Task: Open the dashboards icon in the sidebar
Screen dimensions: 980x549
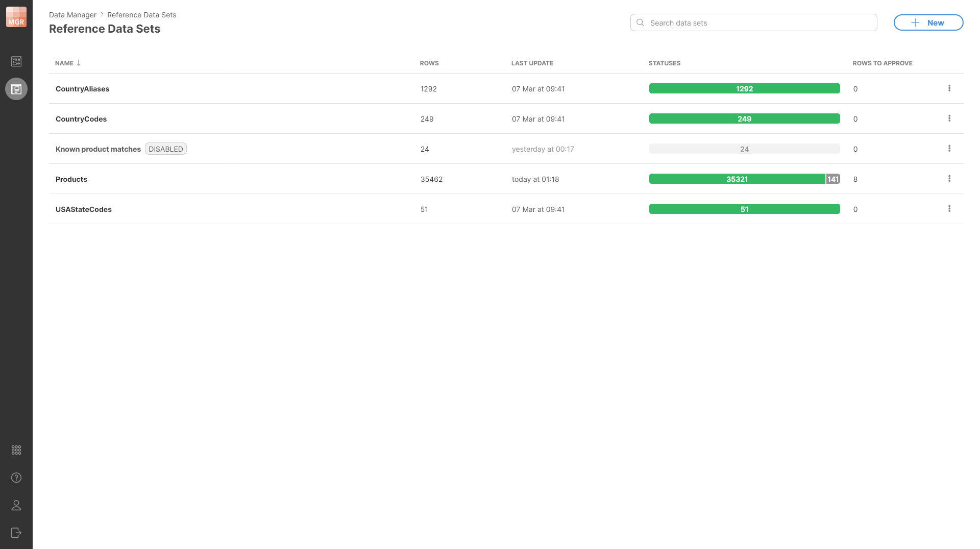Action: tap(16, 61)
